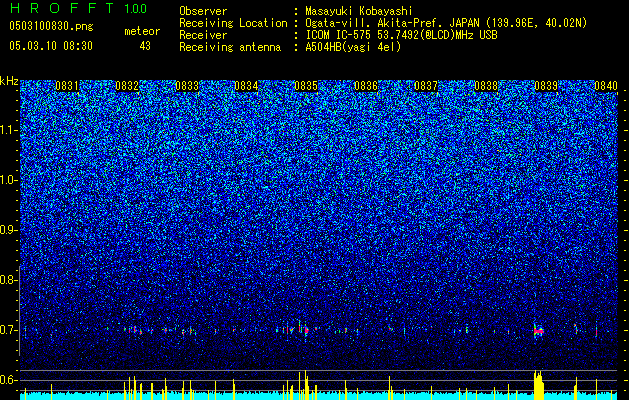The height and width of the screenshot is (400, 629).
Task: Click the strong red meteor echo near 0839
Action: (x=538, y=331)
